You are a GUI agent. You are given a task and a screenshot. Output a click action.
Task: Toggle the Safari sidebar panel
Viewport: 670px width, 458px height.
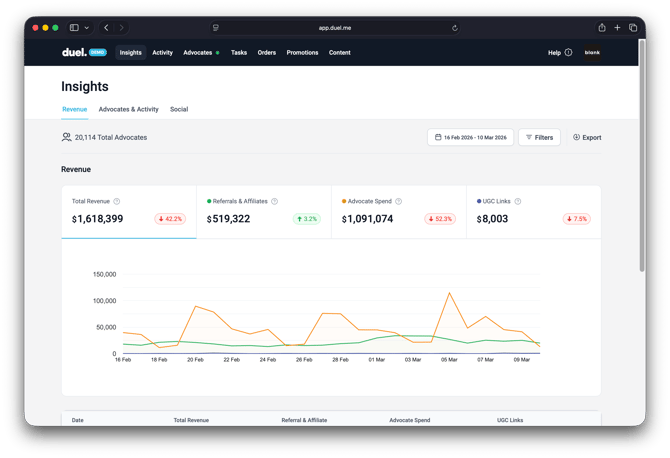tap(74, 28)
